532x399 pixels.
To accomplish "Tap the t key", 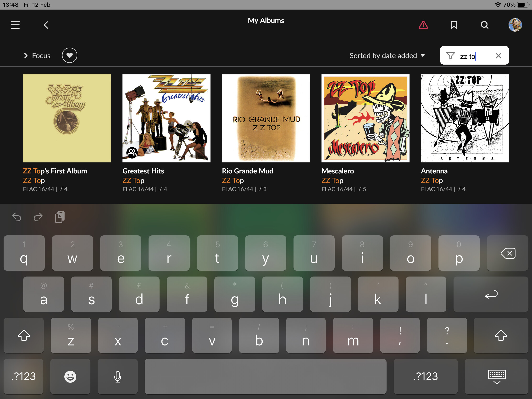I will tap(217, 253).
